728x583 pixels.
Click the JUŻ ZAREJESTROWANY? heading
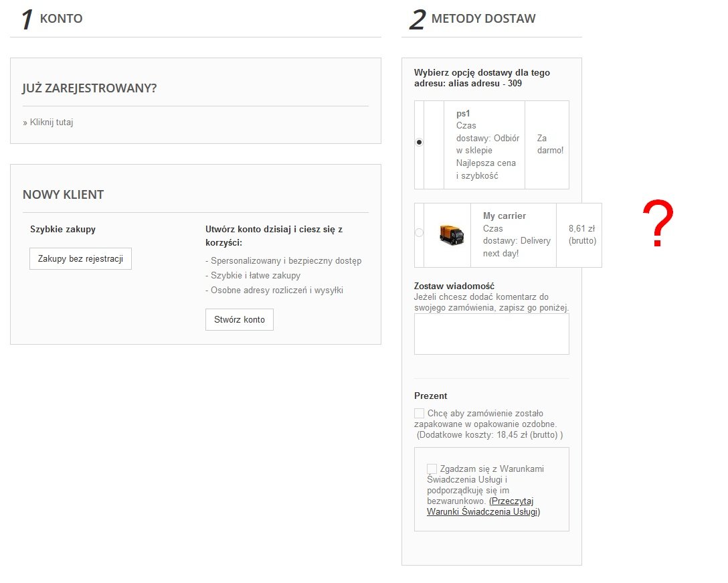[x=89, y=88]
